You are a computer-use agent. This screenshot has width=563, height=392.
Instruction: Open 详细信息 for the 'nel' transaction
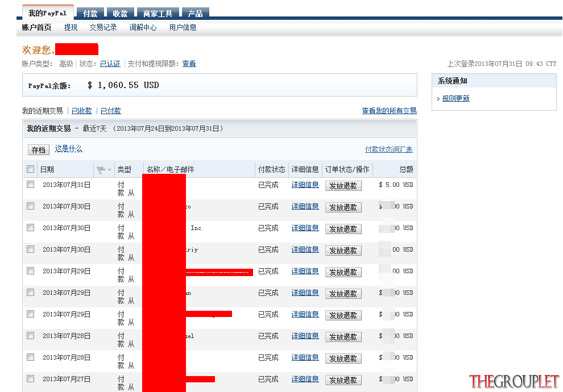(305, 336)
